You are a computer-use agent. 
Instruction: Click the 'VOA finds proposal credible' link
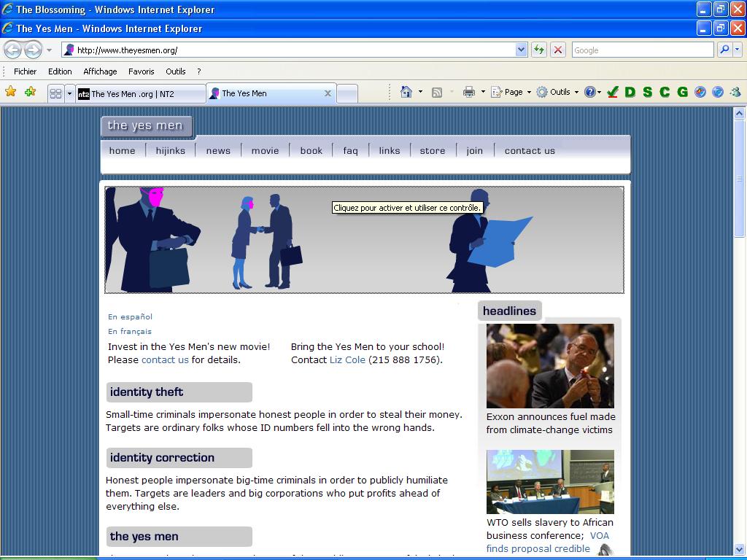coord(547,542)
